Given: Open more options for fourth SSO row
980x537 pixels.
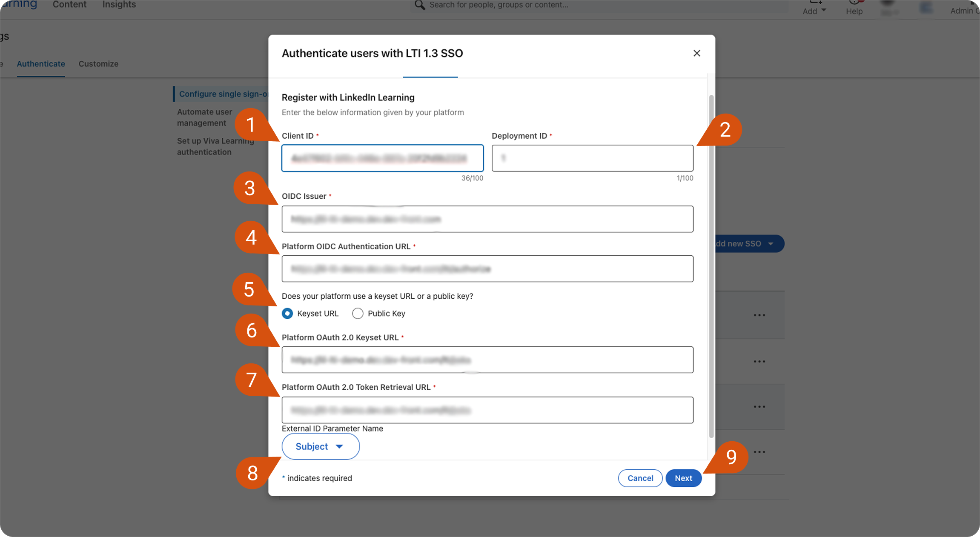Looking at the screenshot, I should (759, 452).
